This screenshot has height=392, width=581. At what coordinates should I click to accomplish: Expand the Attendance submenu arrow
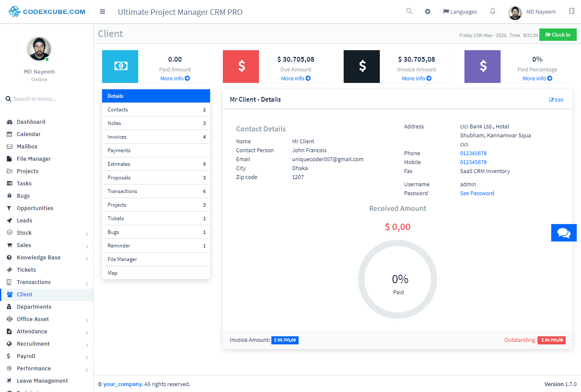tap(87, 333)
